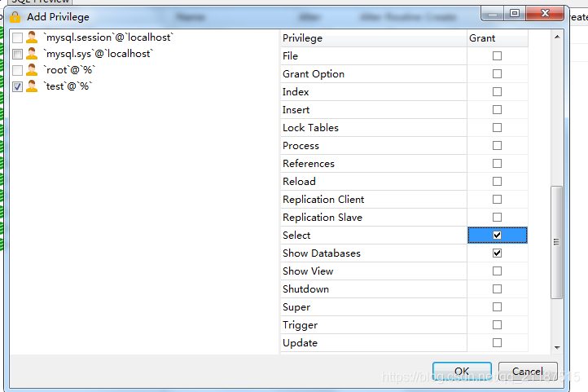Click the Show Databases privilege name
The image size is (588, 392).
[322, 253]
